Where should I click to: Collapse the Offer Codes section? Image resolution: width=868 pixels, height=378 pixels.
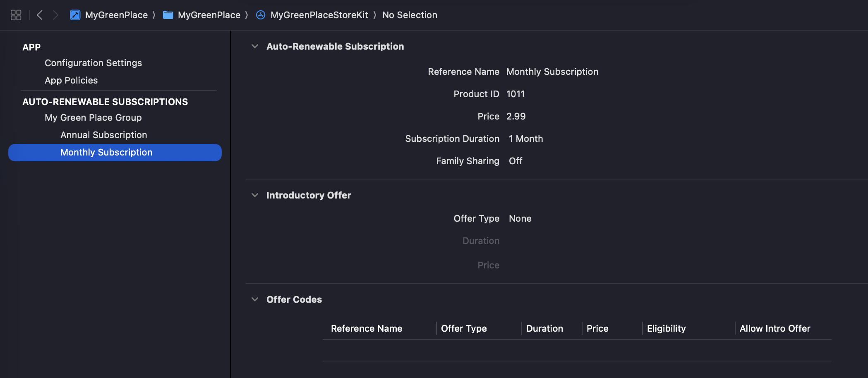coord(254,299)
